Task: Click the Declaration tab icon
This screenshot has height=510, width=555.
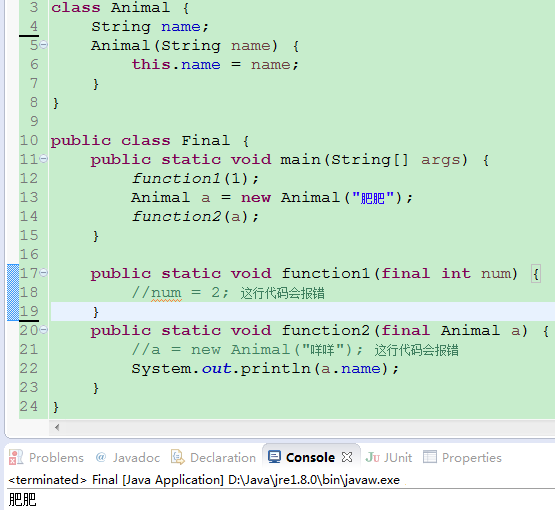Action: (178, 457)
